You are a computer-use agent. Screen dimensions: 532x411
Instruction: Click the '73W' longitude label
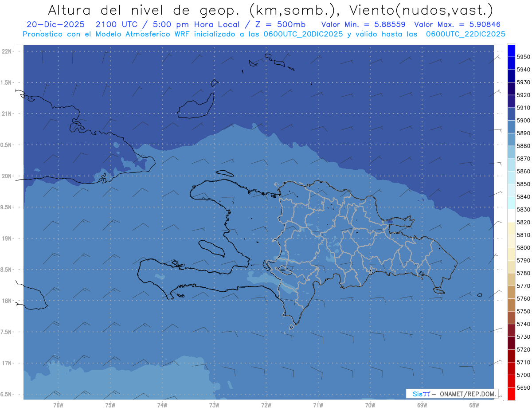[214, 405]
